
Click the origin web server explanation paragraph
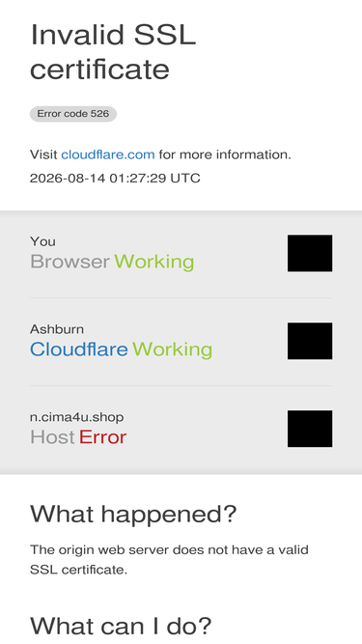169,559
